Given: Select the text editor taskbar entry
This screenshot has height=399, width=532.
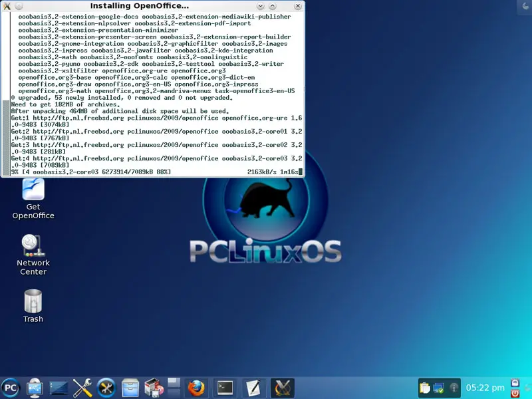Looking at the screenshot, I should pos(253,388).
